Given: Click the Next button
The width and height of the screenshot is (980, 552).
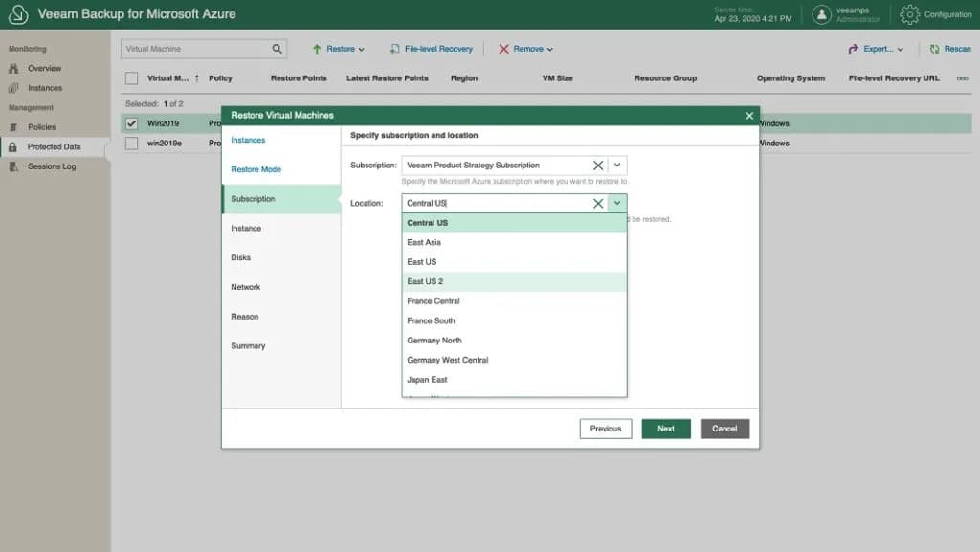Looking at the screenshot, I should (666, 429).
